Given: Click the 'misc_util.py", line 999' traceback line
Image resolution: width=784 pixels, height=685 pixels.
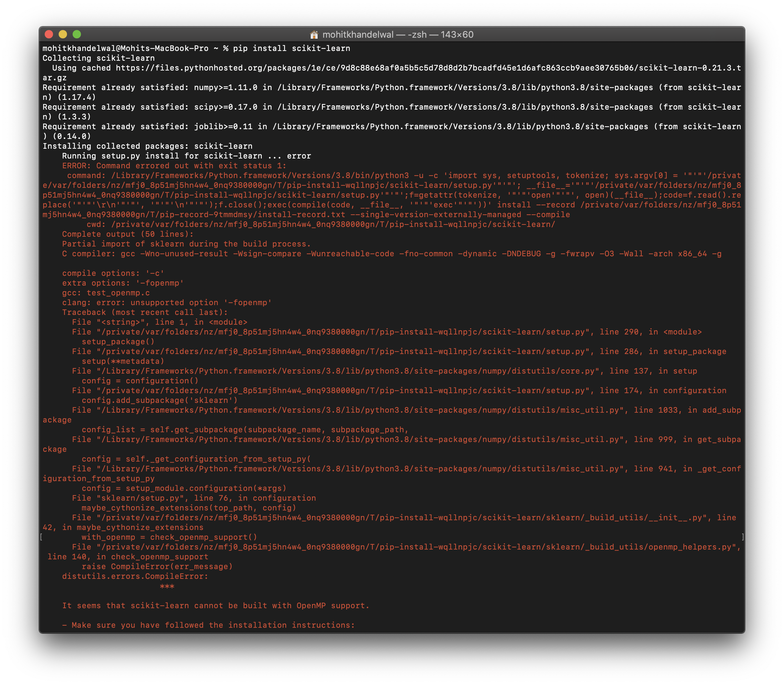Looking at the screenshot, I should pos(392,444).
